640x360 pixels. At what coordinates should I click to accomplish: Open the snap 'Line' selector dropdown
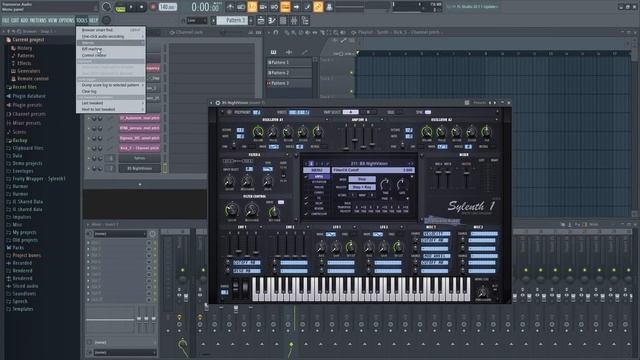[196, 20]
